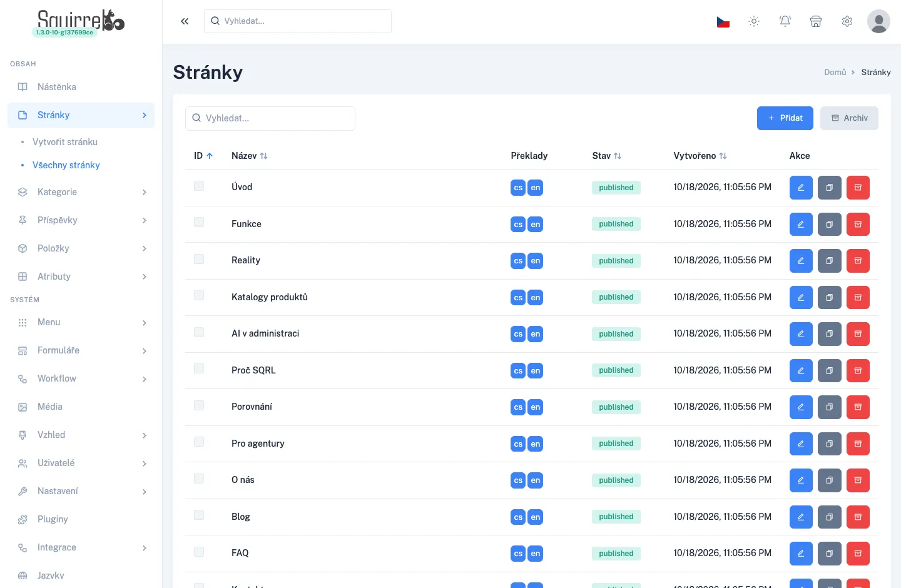Screen dimensions: 901x588
Task: Tick the checkbox next to Blog
Action: [199, 515]
